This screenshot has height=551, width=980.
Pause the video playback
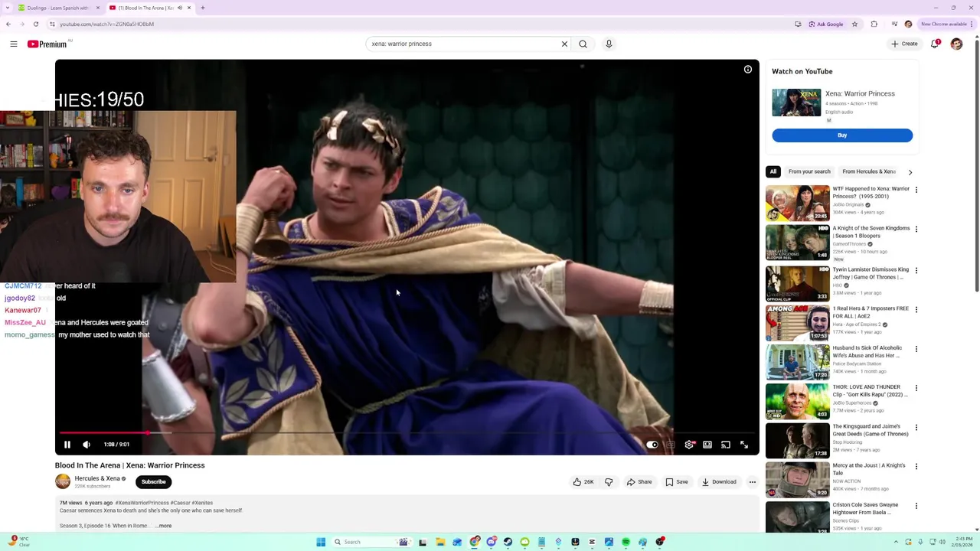pos(67,445)
